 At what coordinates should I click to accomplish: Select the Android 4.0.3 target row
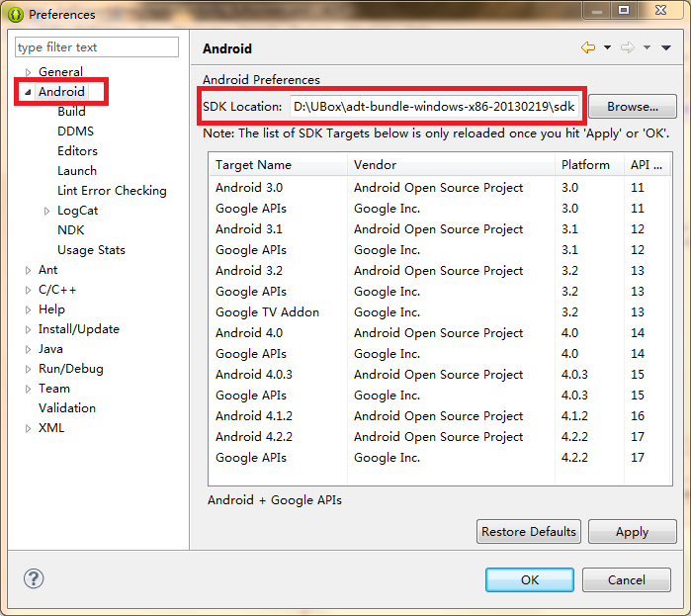pos(440,375)
